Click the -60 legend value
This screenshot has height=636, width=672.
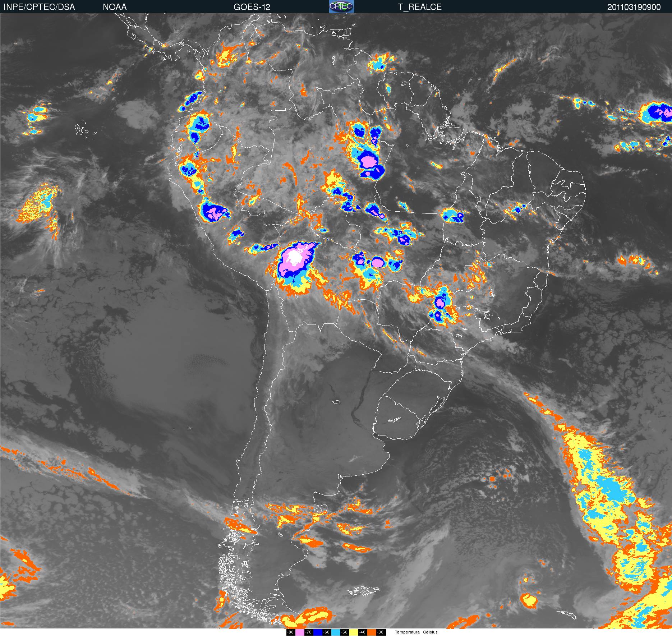(326, 632)
